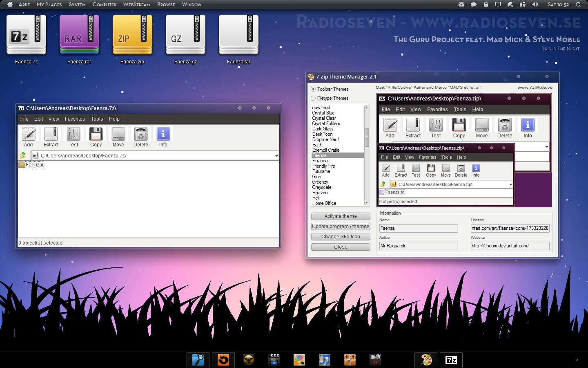The height and width of the screenshot is (368, 588).
Task: Click the mail envelope icon in top panel
Action: point(461,4)
